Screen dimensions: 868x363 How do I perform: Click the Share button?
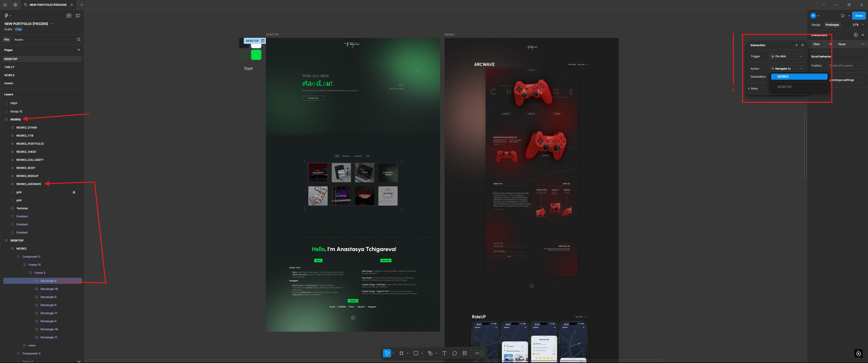[x=859, y=15]
